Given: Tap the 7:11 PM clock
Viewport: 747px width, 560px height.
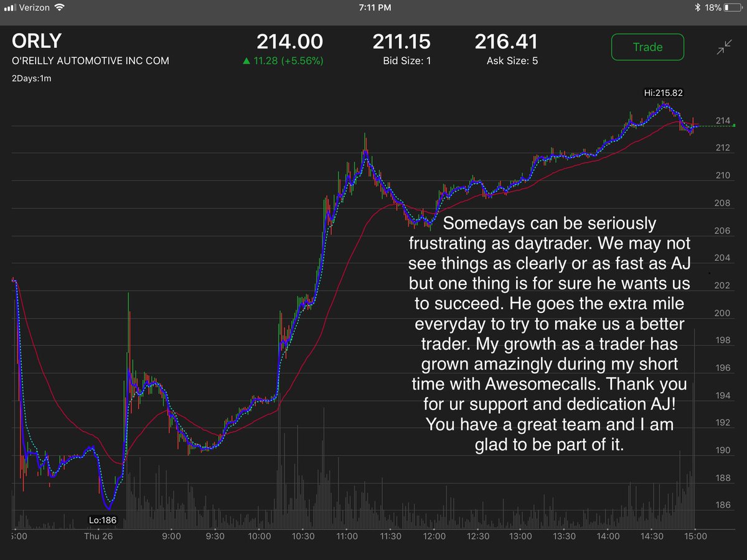Looking at the screenshot, I should (x=374, y=7).
